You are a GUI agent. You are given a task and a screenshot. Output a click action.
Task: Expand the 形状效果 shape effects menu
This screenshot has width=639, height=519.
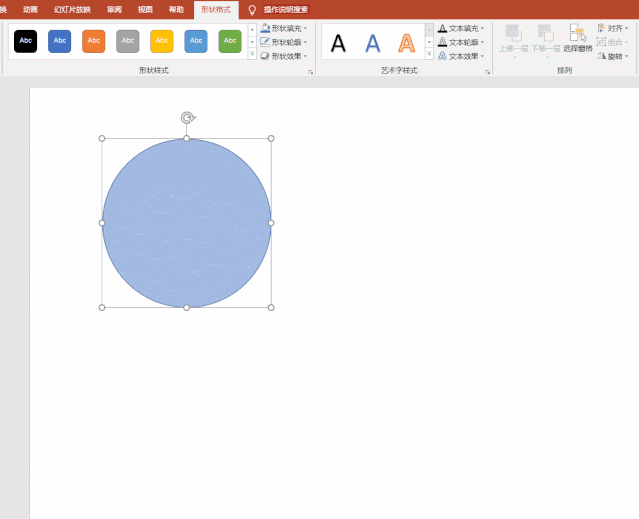(285, 56)
